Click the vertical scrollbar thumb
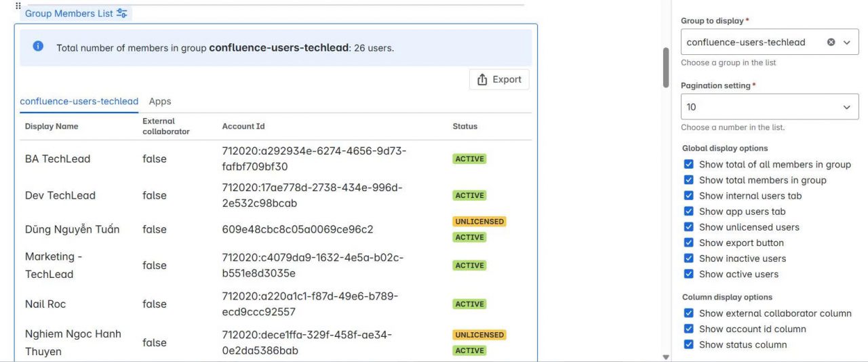 click(x=665, y=68)
